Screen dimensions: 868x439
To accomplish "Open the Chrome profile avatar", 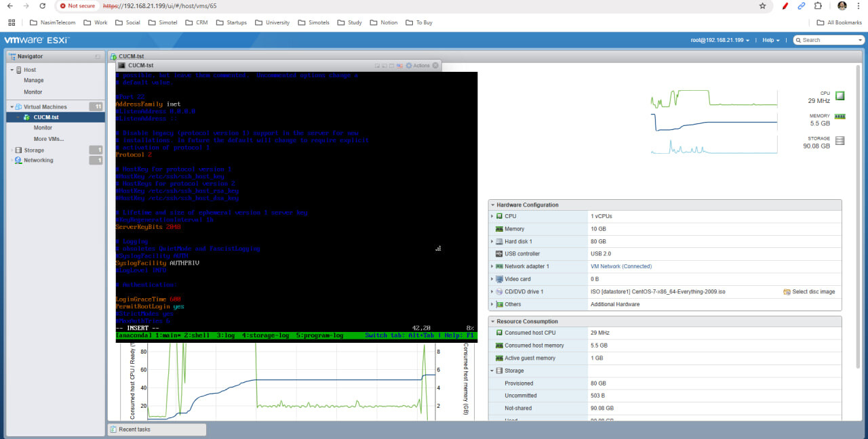I will coord(842,5).
